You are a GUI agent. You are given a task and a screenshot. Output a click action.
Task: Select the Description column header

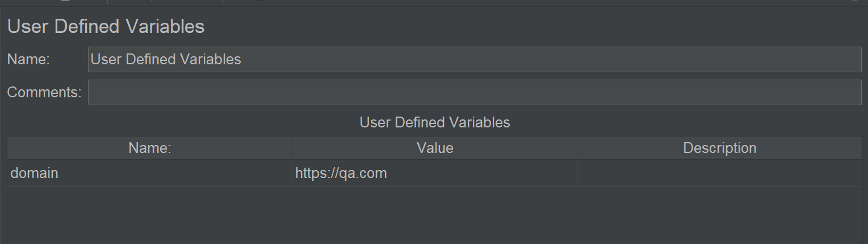click(x=720, y=148)
